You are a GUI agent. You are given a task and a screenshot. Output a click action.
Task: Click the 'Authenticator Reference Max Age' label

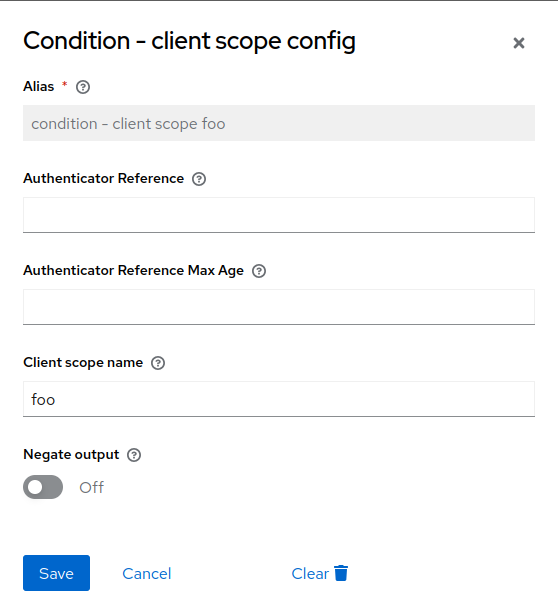133,270
